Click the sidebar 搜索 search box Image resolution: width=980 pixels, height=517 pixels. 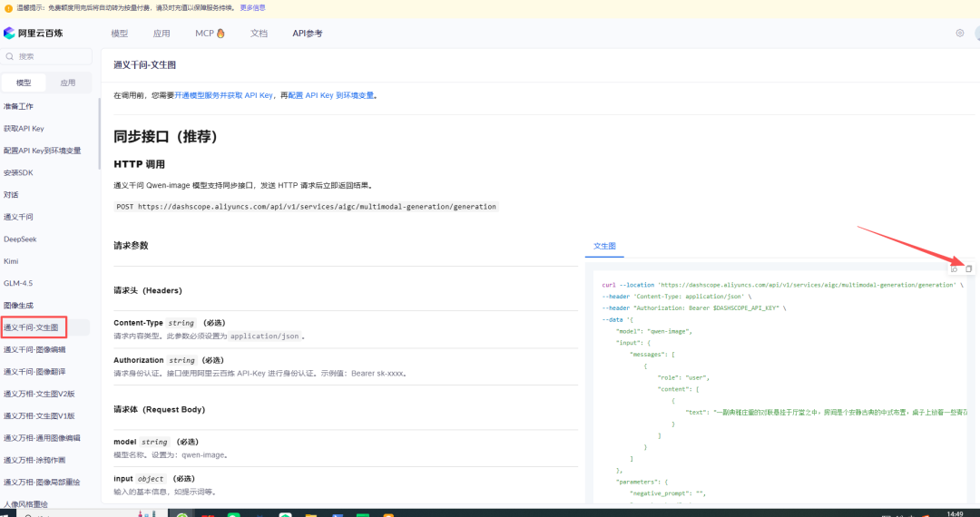47,56
